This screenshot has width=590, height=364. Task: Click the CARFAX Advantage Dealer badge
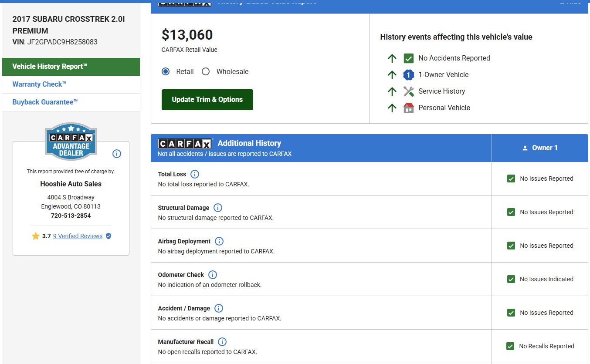(71, 142)
